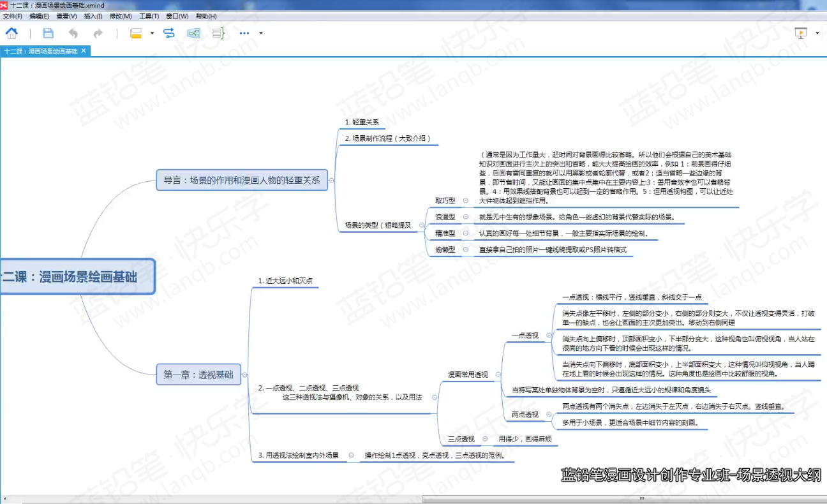Viewport: 827px width, 504px height.
Task: Collapse the 第一章:透视基础 branch
Action: 245,375
